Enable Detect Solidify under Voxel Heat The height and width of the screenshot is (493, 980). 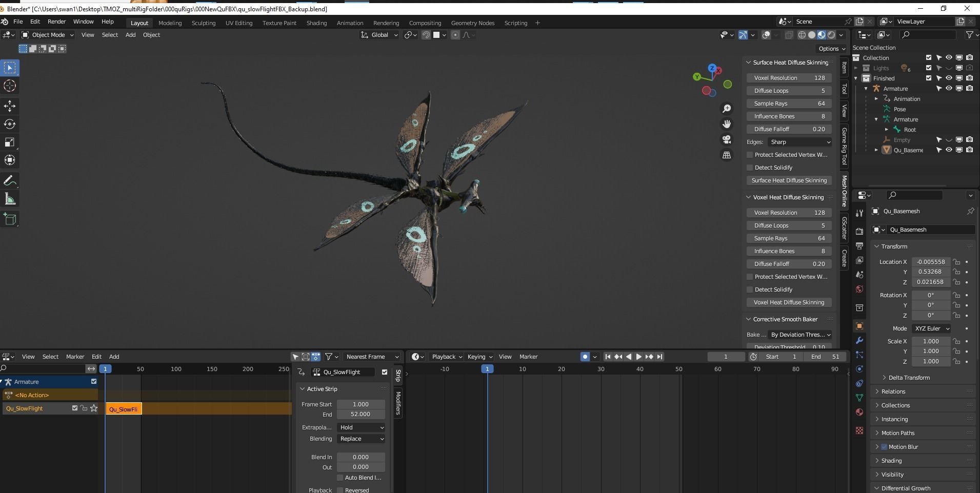click(x=750, y=290)
